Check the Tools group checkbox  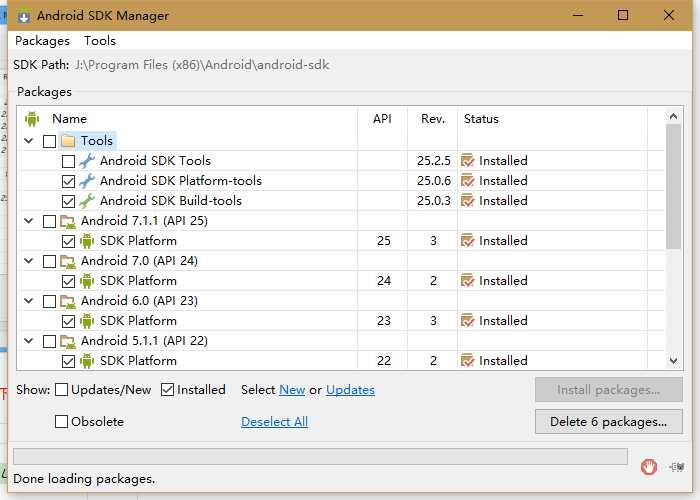pyautogui.click(x=49, y=141)
